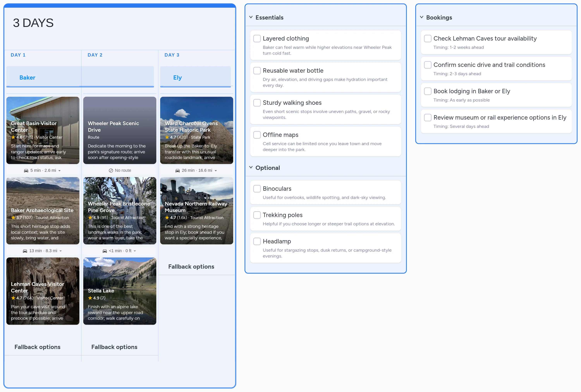581x392 pixels.
Task: Click the no-route prohibition icon on Day 2
Action: coord(111,170)
